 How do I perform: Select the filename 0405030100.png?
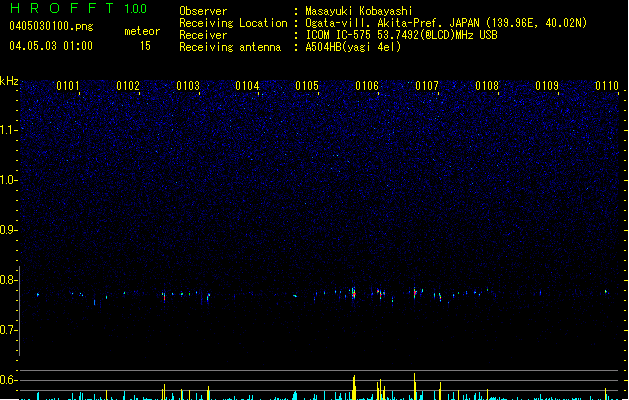51,26
